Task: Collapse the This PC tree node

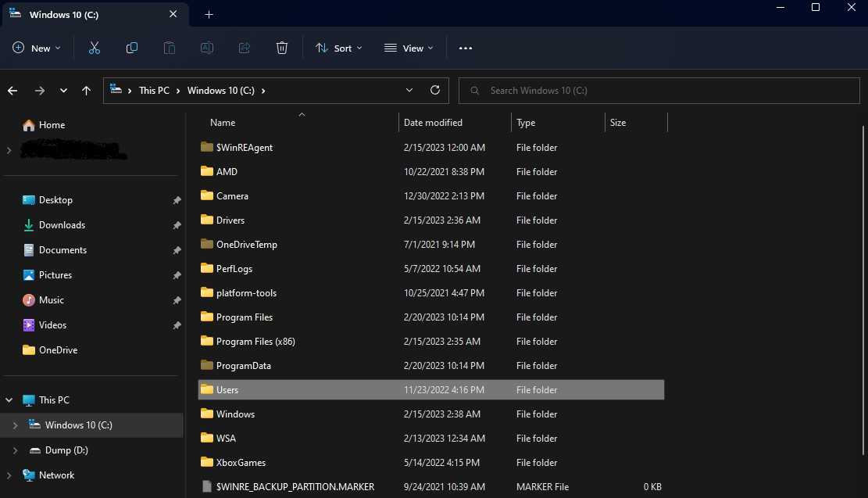Action: [x=9, y=400]
